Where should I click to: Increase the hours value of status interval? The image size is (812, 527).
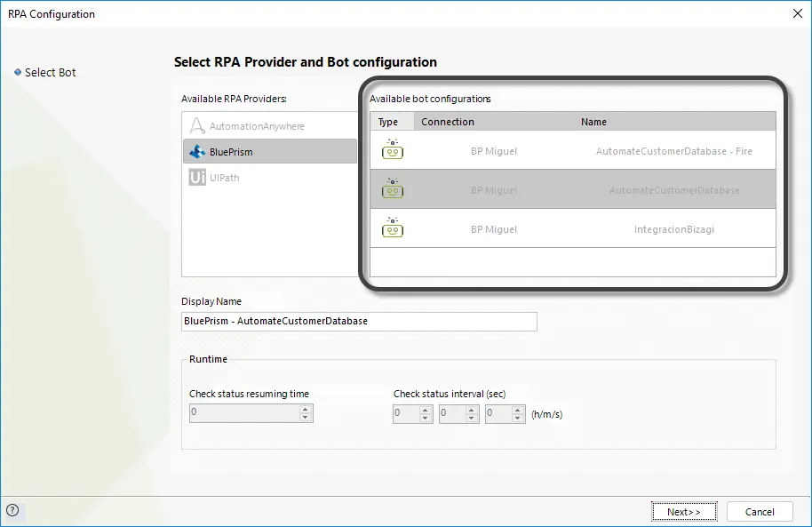(426, 410)
